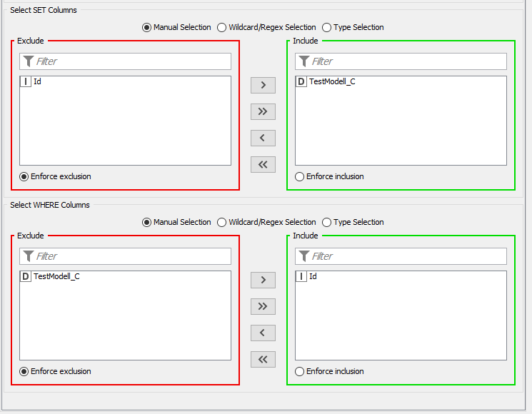Select Id in the SET Exclude list
532x414 pixels.
coord(125,81)
